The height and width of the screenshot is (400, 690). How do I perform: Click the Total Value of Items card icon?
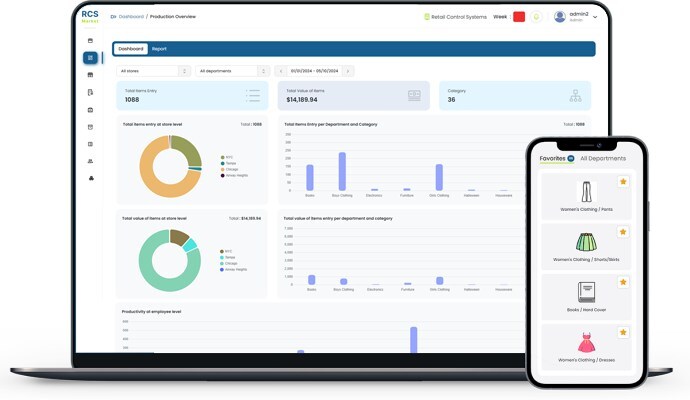click(414, 96)
